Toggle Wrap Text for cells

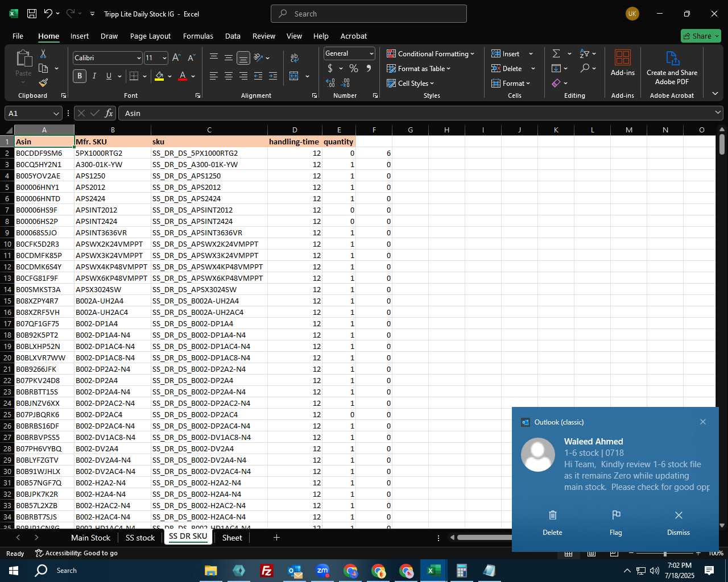coord(295,57)
